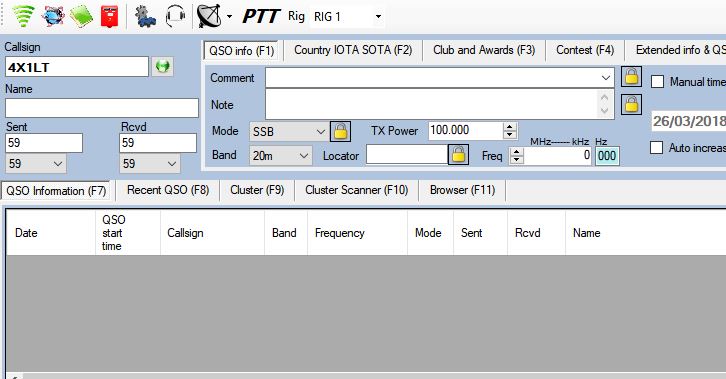Click the Locator input field
Screen dimensions: 726x379
407,155
